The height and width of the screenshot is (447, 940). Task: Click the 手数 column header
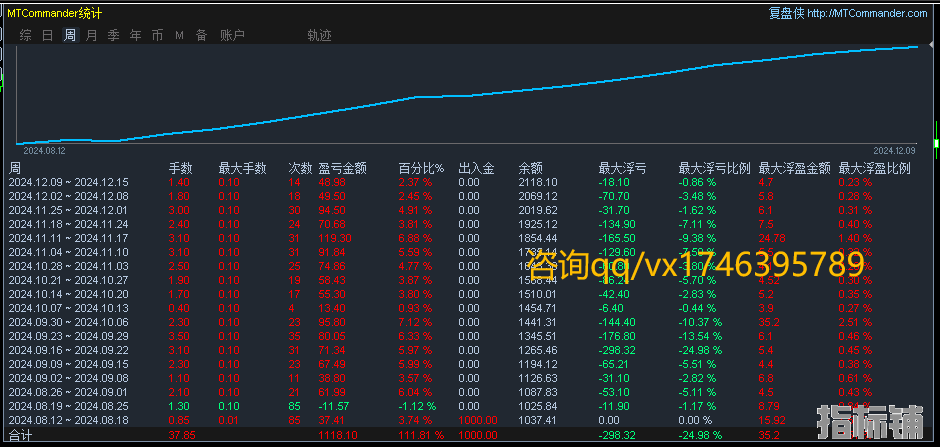pyautogui.click(x=180, y=168)
